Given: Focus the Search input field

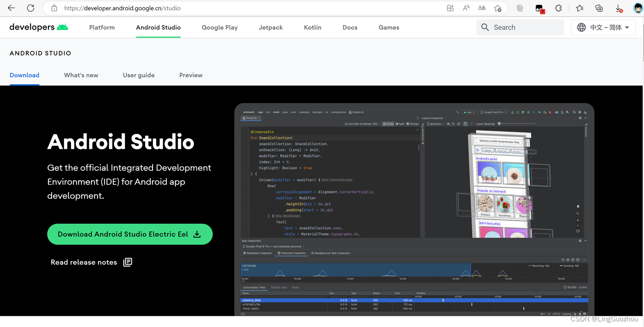Looking at the screenshot, I should click(x=520, y=27).
